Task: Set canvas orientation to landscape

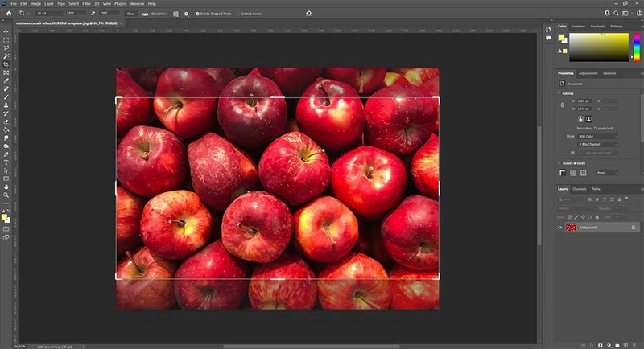Action: (x=588, y=119)
